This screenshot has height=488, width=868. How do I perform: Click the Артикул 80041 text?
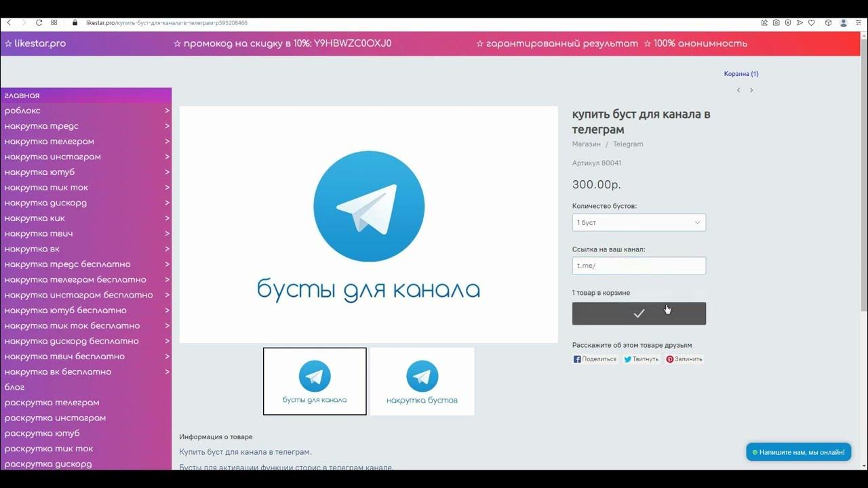pyautogui.click(x=597, y=163)
